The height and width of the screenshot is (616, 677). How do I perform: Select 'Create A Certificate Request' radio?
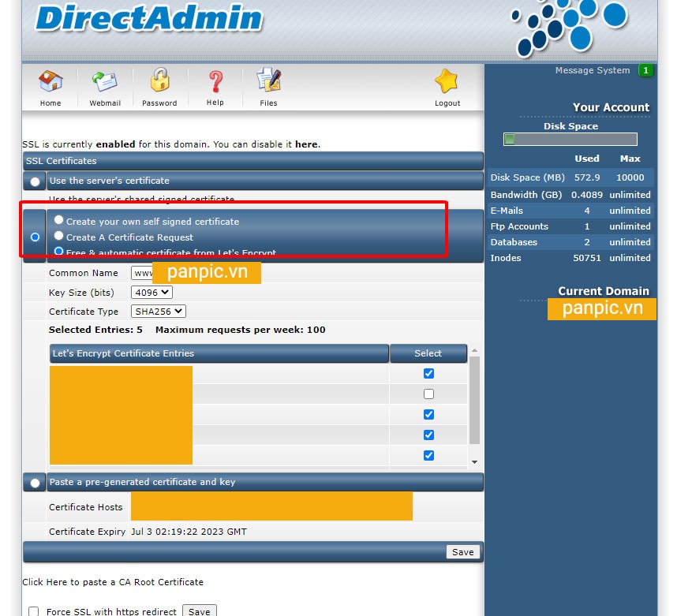(x=58, y=236)
